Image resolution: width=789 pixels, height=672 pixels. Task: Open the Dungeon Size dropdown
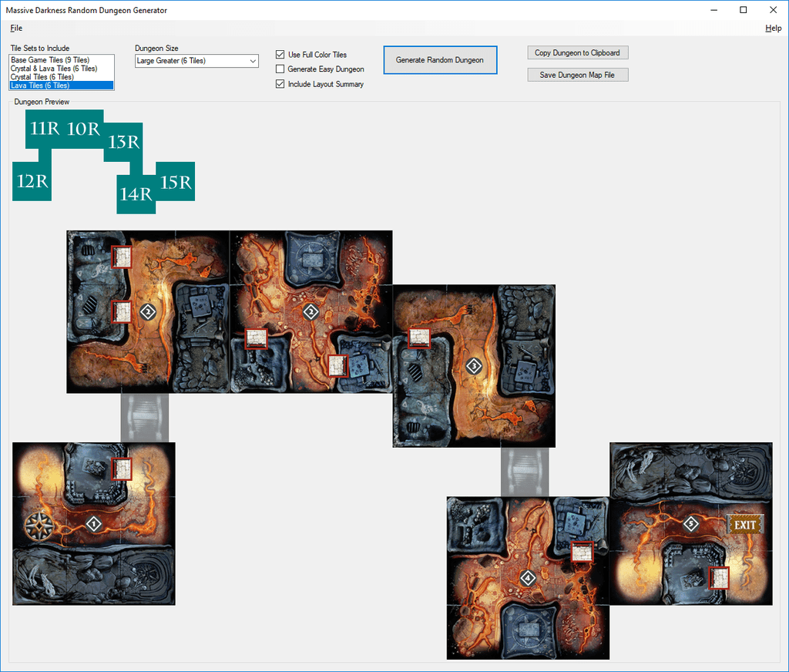tap(196, 61)
